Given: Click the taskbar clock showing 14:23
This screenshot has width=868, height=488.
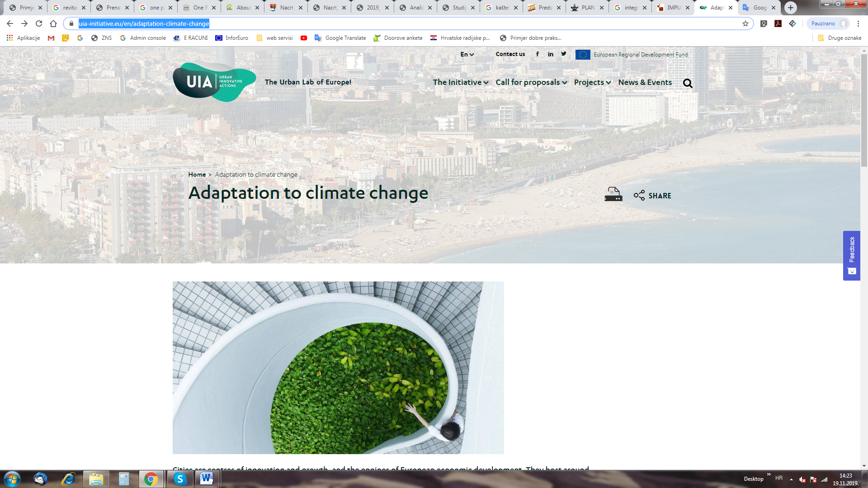Looking at the screenshot, I should coord(845,479).
